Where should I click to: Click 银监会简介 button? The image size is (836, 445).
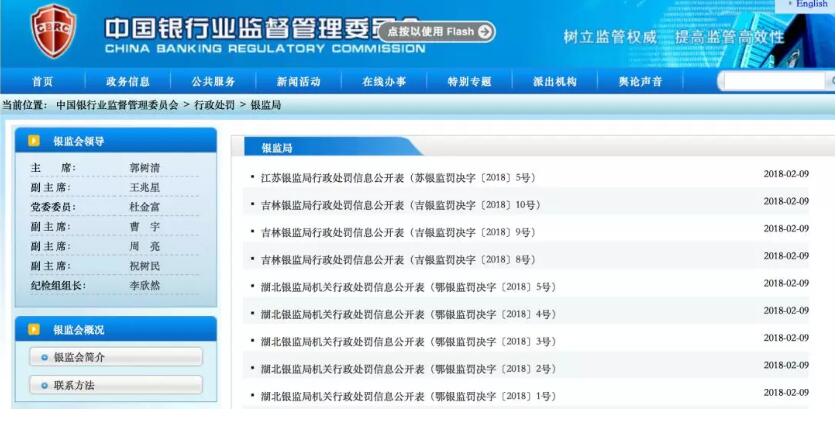116,357
